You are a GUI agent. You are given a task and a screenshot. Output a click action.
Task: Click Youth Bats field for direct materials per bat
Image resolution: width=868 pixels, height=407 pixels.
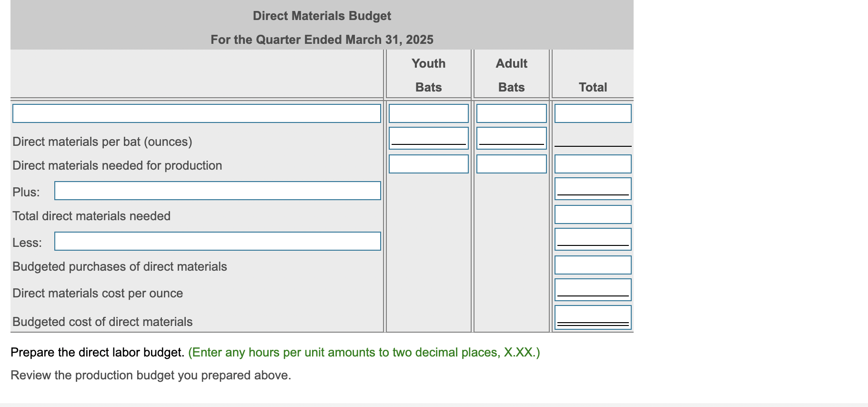(x=429, y=138)
